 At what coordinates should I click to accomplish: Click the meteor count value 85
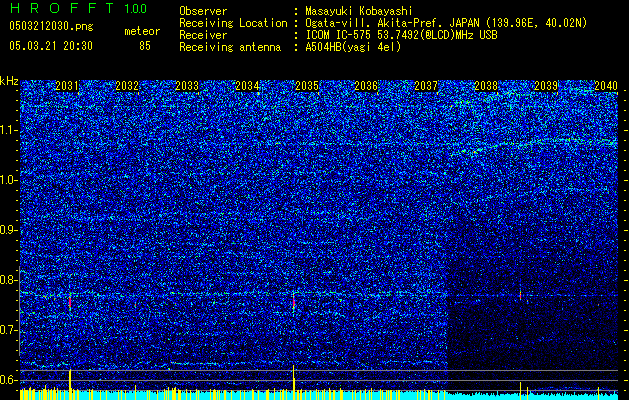coord(145,46)
